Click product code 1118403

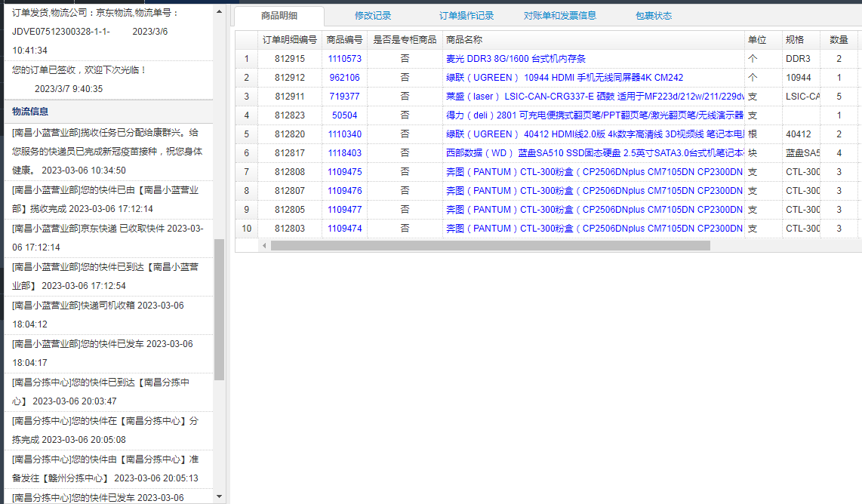pyautogui.click(x=345, y=153)
